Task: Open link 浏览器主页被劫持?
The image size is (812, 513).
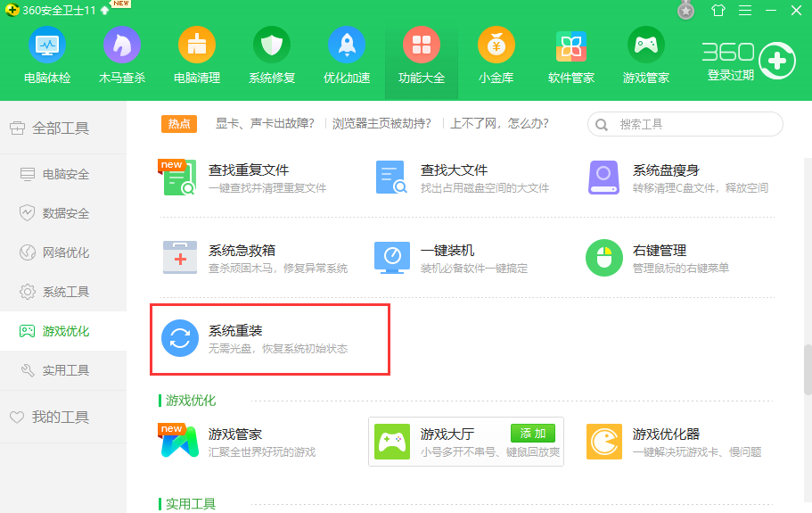Action: [381, 123]
